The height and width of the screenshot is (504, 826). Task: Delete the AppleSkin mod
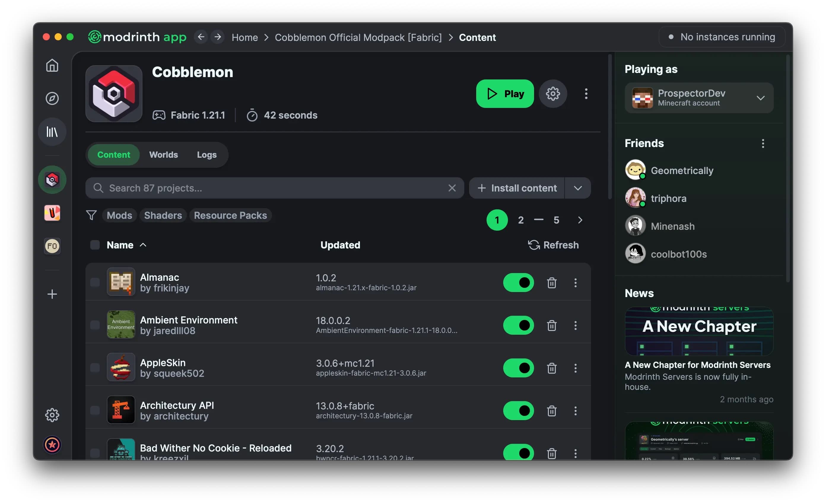pos(552,369)
